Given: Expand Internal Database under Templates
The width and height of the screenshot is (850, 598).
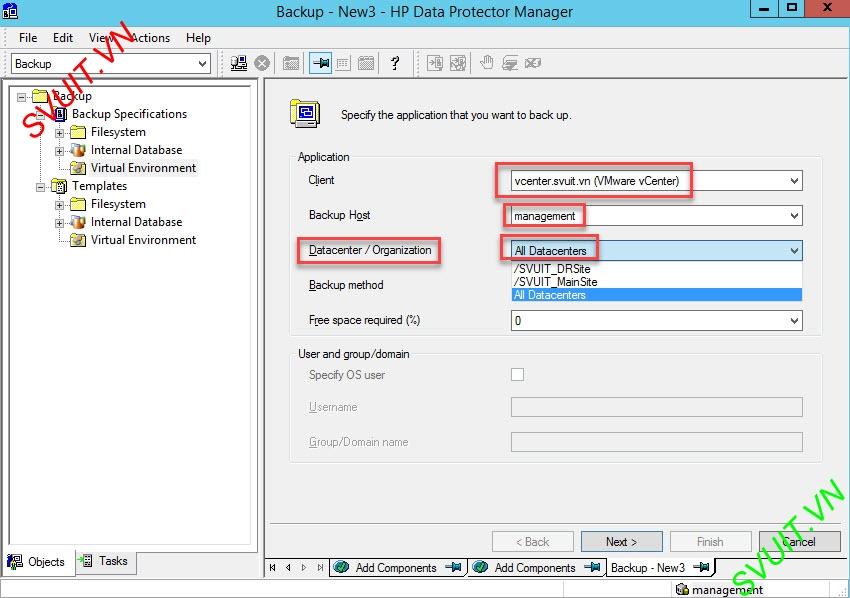Looking at the screenshot, I should pos(60,223).
